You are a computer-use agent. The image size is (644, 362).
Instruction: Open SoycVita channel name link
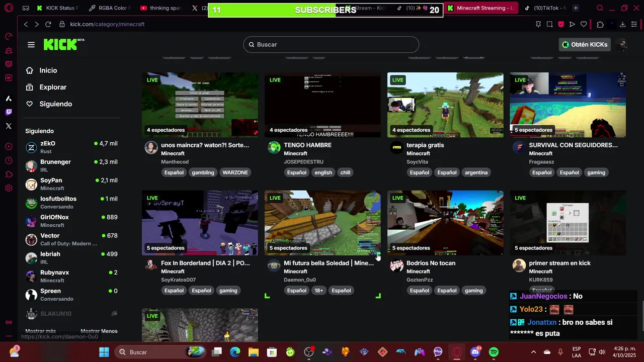click(x=417, y=162)
